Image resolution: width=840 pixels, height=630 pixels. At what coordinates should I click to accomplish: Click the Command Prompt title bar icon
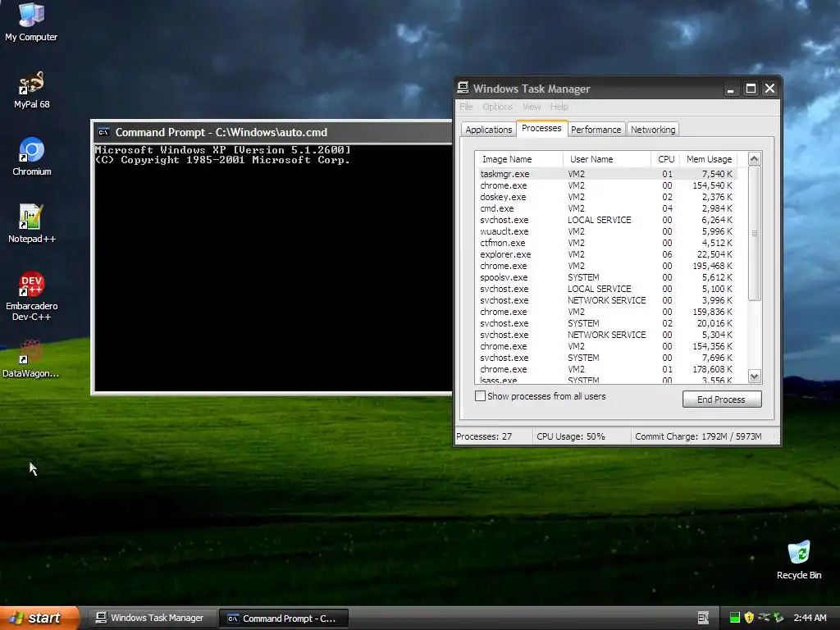point(104,132)
